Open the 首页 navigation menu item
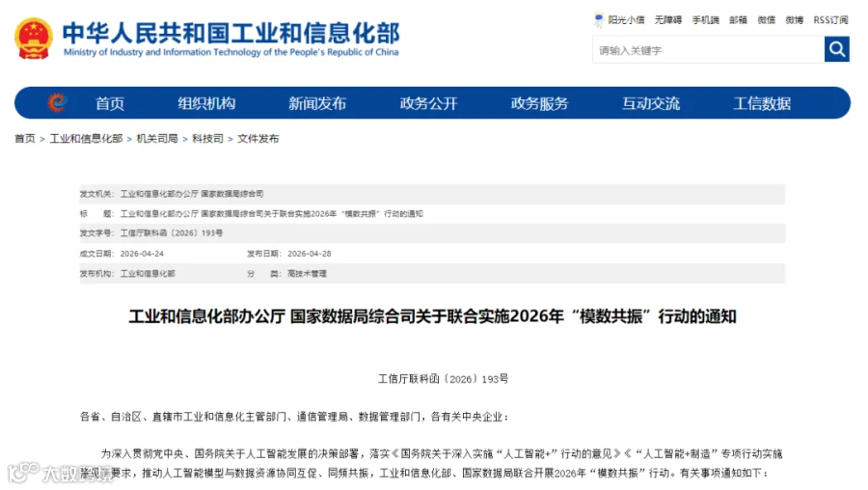Image resolution: width=868 pixels, height=490 pixels. 110,103
